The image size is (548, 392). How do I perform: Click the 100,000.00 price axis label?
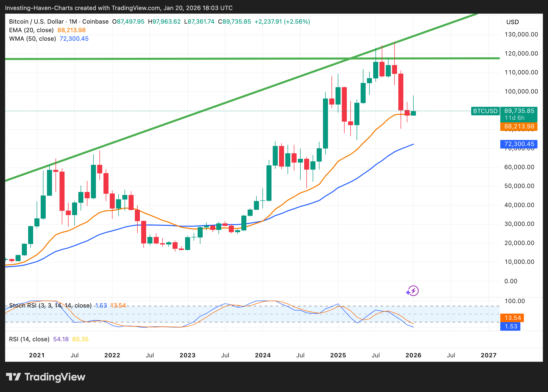[521, 91]
